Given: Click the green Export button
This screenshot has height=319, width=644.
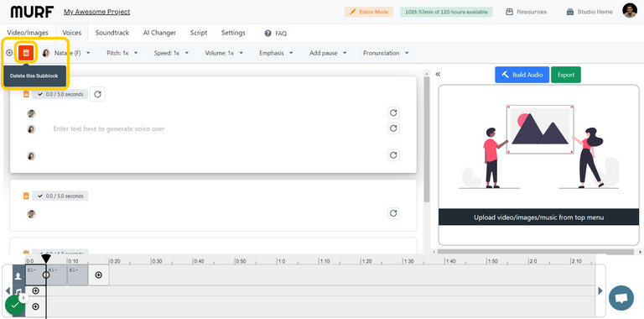Looking at the screenshot, I should [566, 75].
